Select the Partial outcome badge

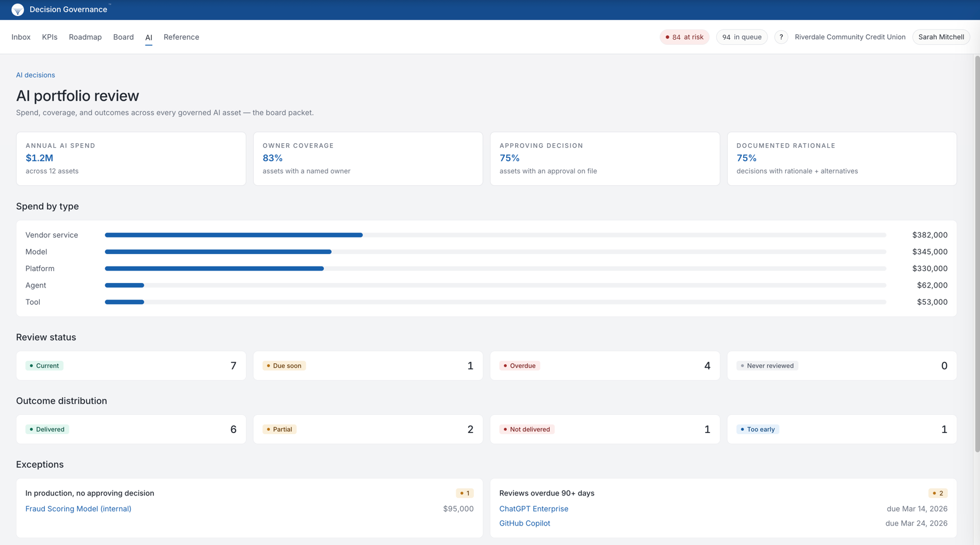tap(280, 429)
